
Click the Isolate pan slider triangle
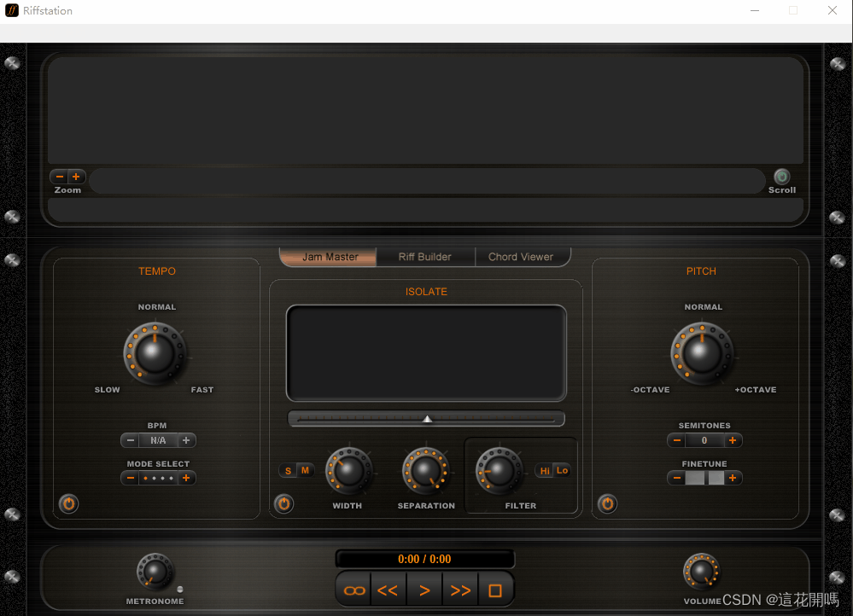pyautogui.click(x=428, y=419)
